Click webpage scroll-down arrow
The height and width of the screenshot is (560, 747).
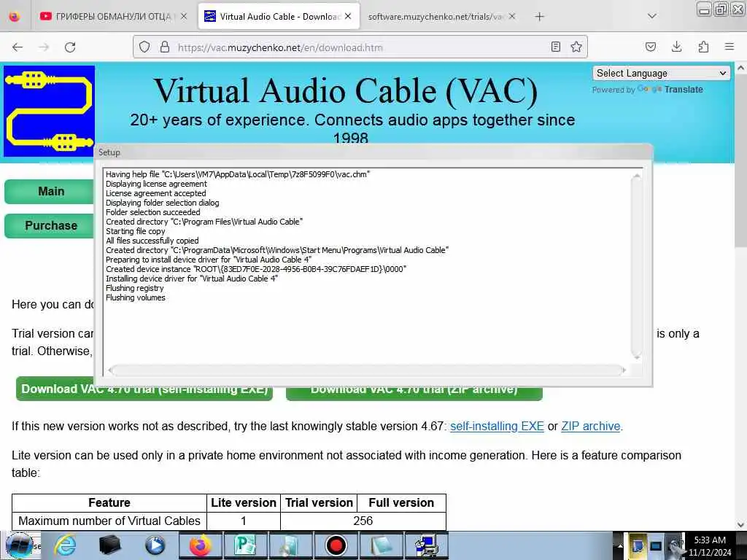tap(741, 525)
